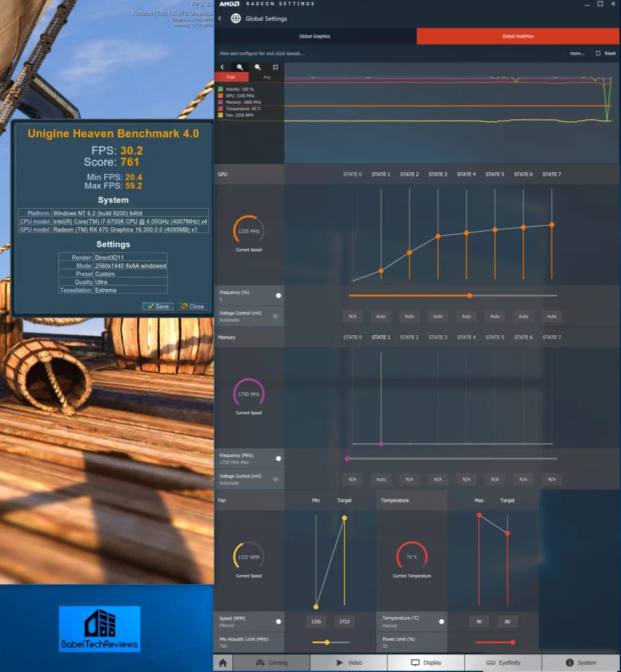Toggle manual Speed (RPM) fan control

[x=278, y=621]
